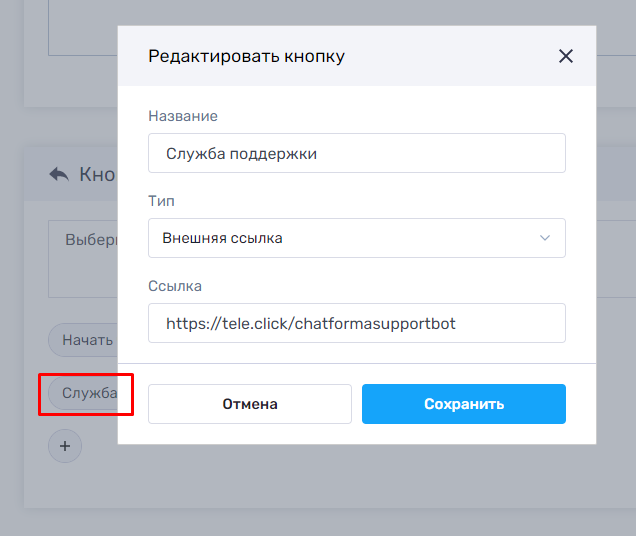The width and height of the screenshot is (636, 536).
Task: Click the Выбер… message text area
Action: (84, 258)
